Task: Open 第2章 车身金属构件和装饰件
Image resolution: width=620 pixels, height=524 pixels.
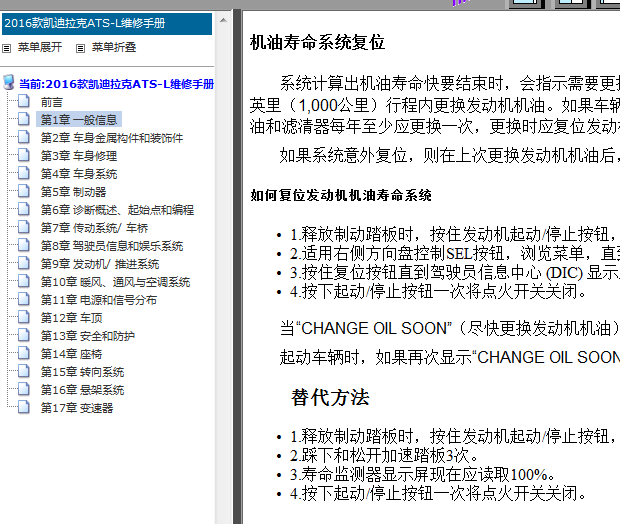Action: pos(112,138)
